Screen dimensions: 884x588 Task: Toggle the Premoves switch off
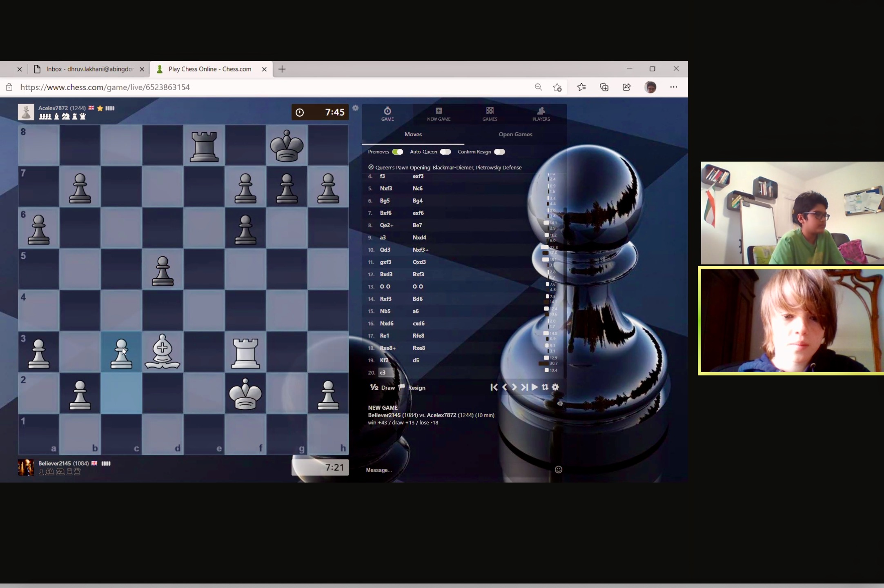(x=397, y=152)
